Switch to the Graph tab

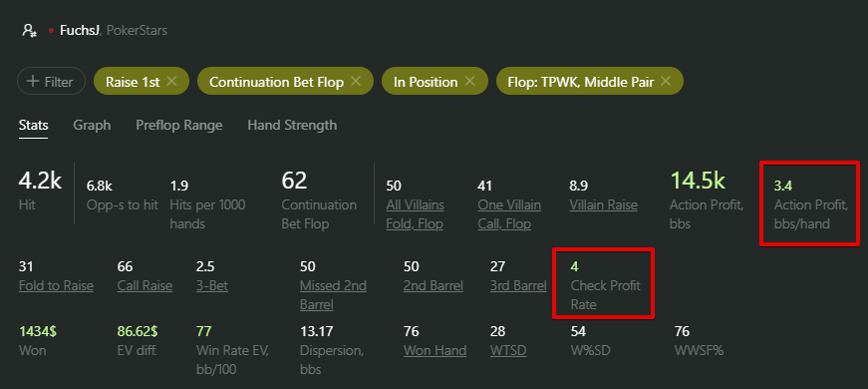pos(92,126)
